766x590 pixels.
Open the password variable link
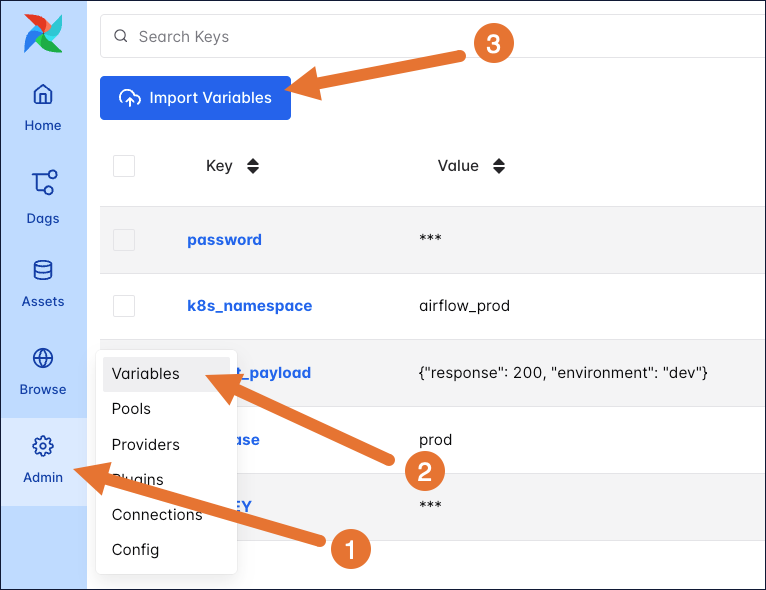[224, 240]
